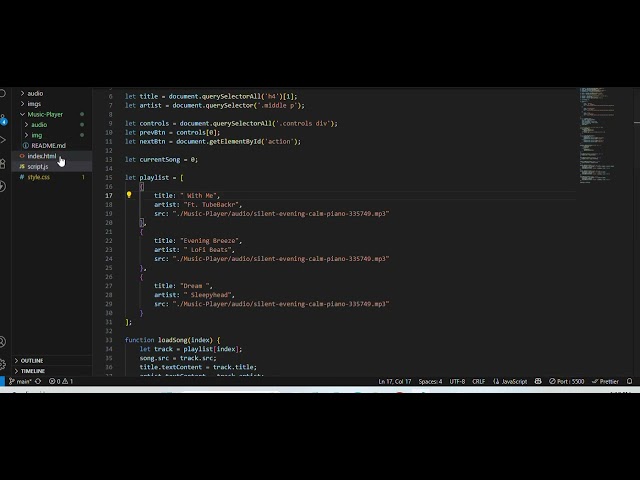This screenshot has height=480, width=640.
Task: Click the sync changes icon in status bar
Action: 38,381
